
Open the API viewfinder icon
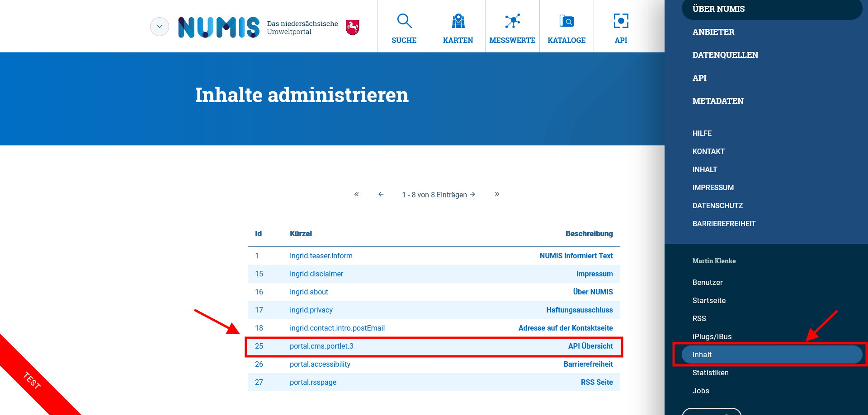coord(621,21)
